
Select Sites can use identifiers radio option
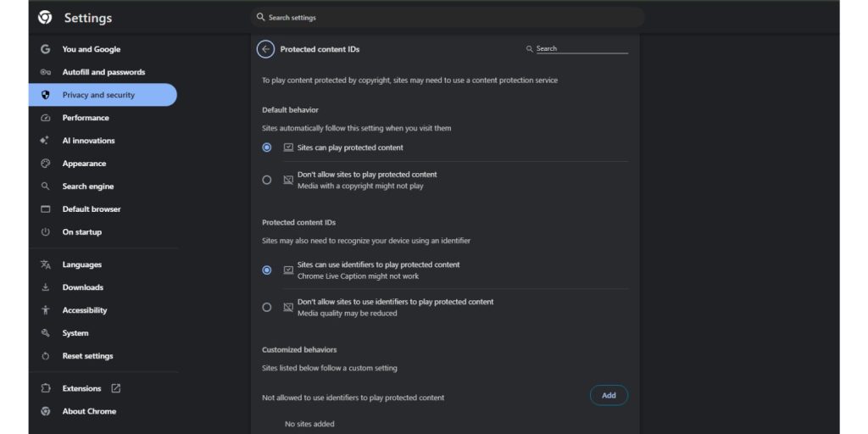point(267,270)
